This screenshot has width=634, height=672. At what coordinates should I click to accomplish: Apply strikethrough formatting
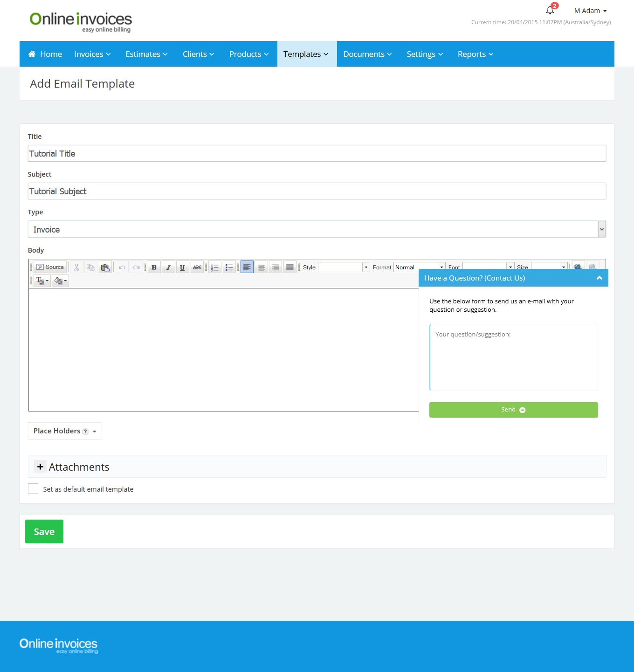click(197, 267)
